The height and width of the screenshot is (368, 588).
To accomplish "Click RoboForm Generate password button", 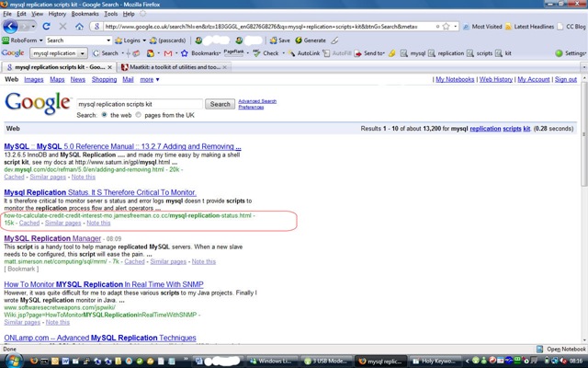I will point(311,40).
